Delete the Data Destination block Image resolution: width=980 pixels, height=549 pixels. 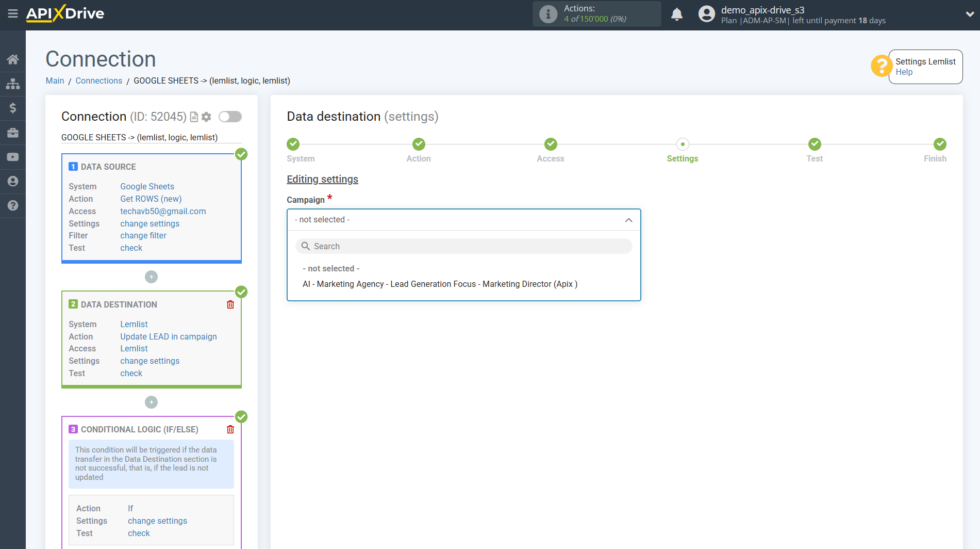(x=230, y=304)
